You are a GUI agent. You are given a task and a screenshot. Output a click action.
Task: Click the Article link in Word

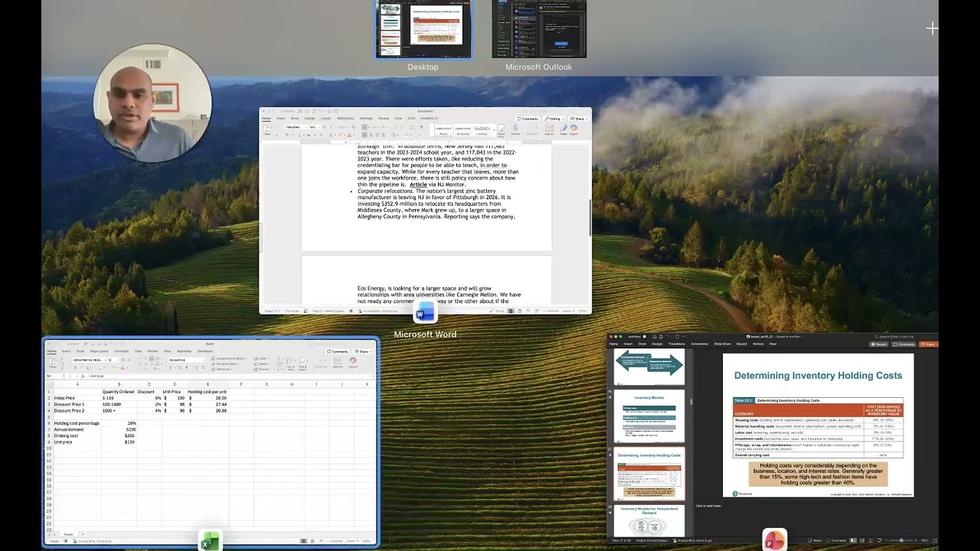(x=418, y=184)
